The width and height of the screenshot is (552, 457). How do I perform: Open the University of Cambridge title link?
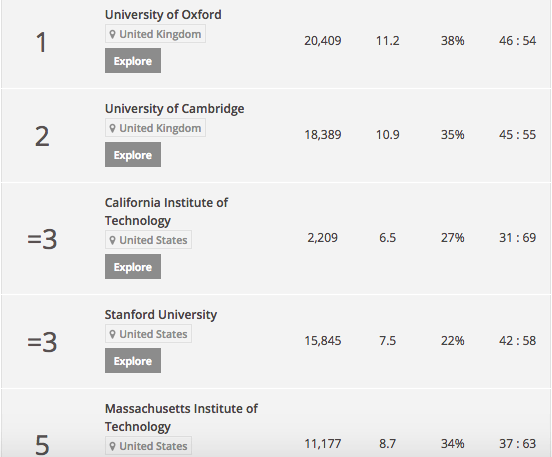click(174, 109)
